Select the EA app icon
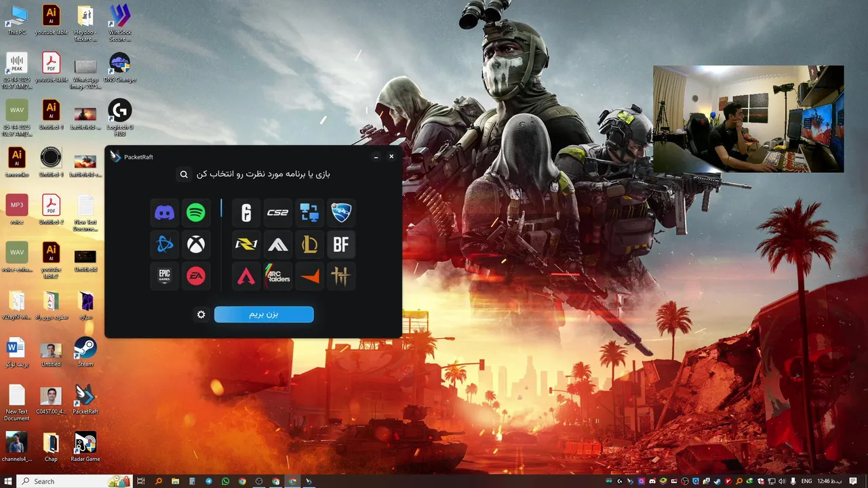The height and width of the screenshot is (488, 868). 196,276
